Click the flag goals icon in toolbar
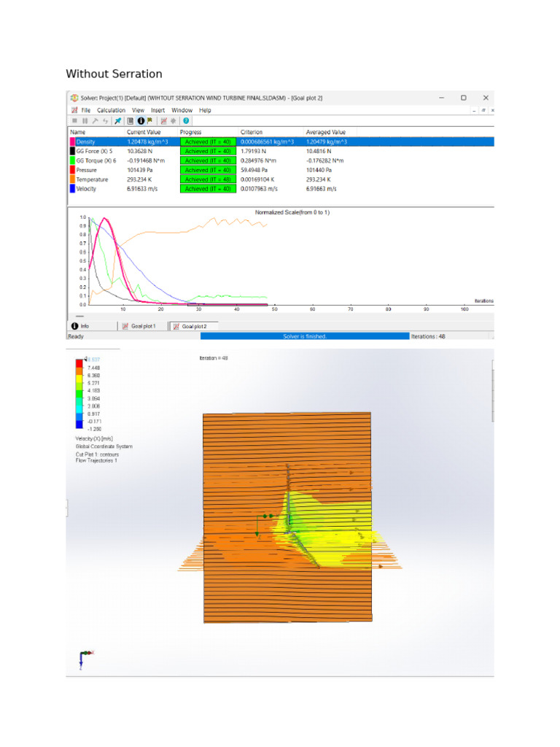This screenshot has height=747, width=560. [x=150, y=121]
